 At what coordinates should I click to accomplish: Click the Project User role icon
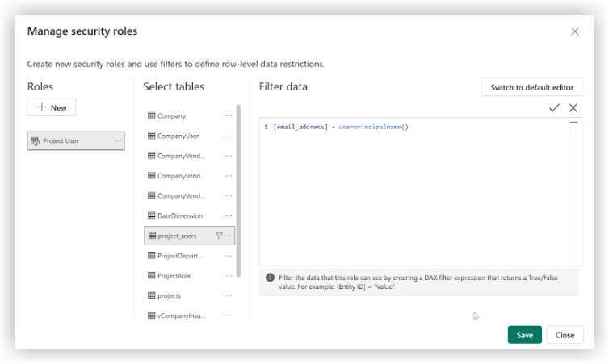35,141
